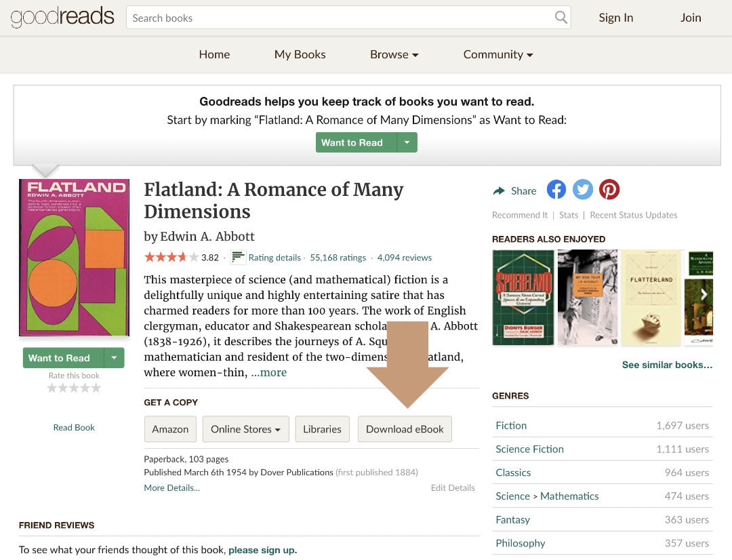Click the search magnifying glass icon
This screenshot has height=560, width=732.
pyautogui.click(x=561, y=18)
